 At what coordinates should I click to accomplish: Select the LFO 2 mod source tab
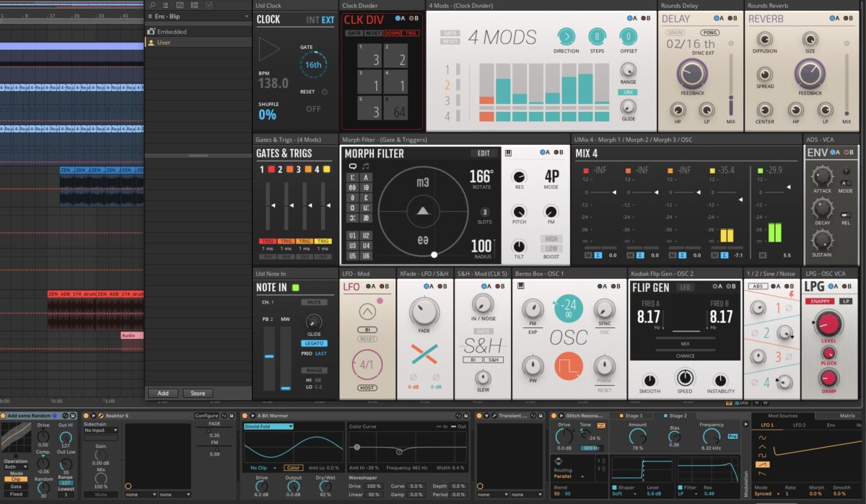pyautogui.click(x=799, y=425)
